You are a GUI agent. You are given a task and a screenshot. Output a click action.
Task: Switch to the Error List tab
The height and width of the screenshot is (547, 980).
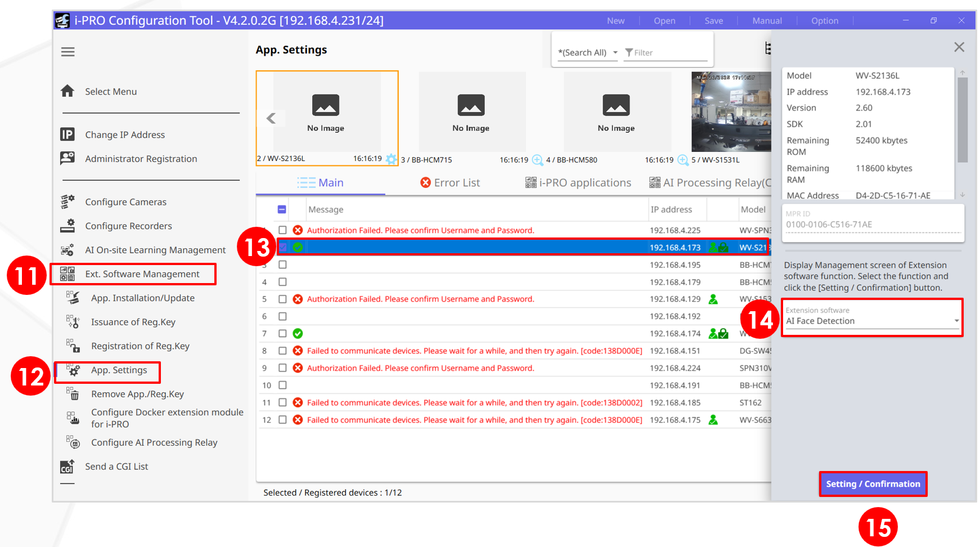[450, 182]
